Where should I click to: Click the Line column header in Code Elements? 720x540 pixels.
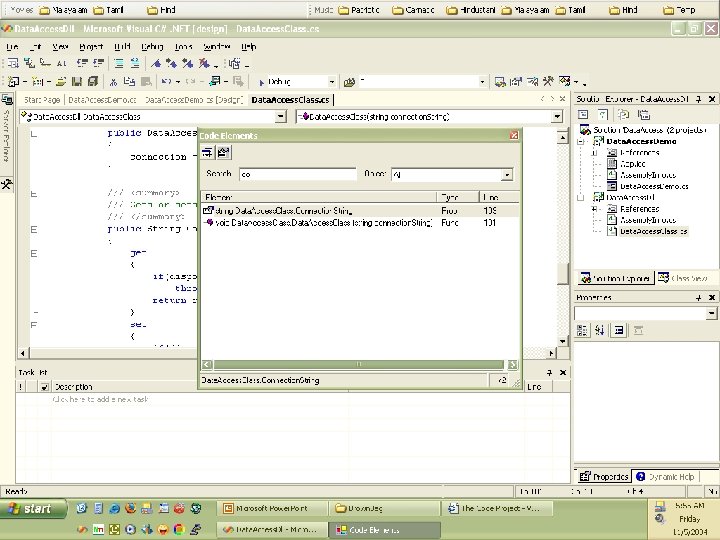pyautogui.click(x=499, y=197)
